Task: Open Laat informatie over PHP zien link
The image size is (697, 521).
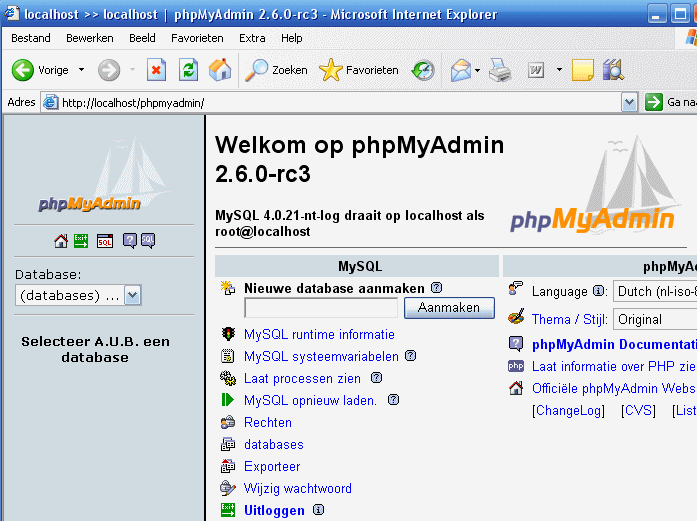Action: 614,367
